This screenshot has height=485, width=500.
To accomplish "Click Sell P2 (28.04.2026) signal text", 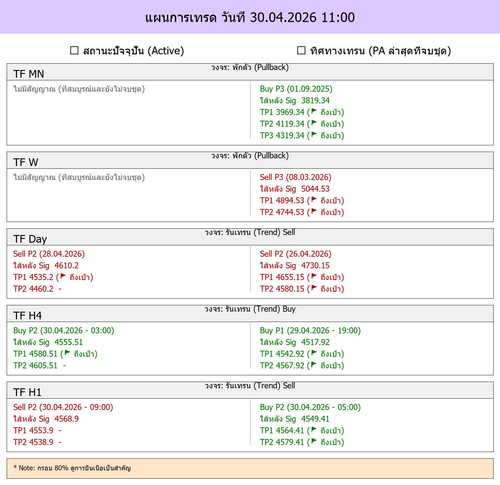I will [x=49, y=254].
